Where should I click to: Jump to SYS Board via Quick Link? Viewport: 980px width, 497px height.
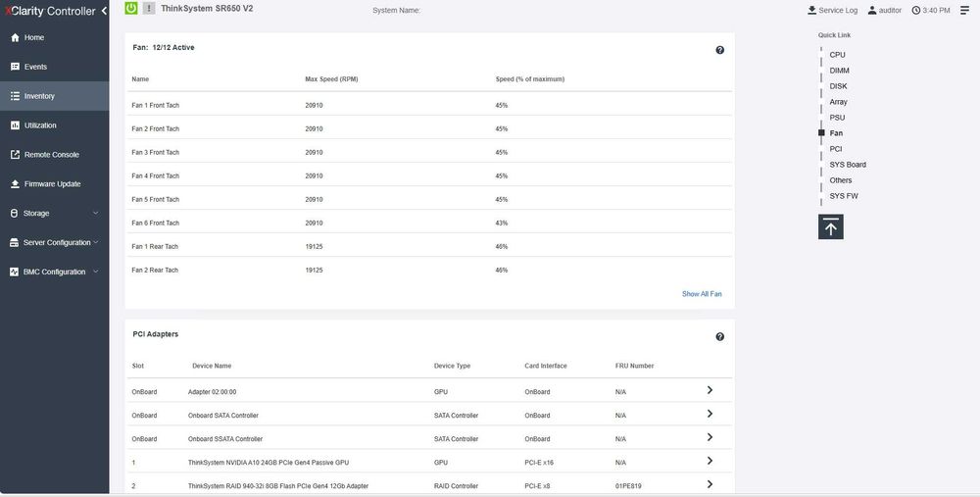tap(848, 165)
